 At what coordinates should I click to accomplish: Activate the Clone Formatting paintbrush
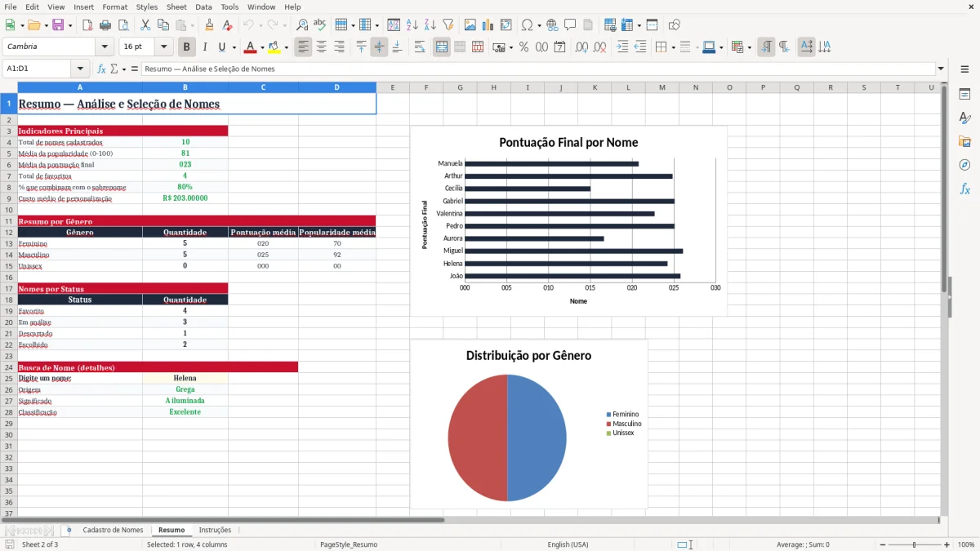210,25
